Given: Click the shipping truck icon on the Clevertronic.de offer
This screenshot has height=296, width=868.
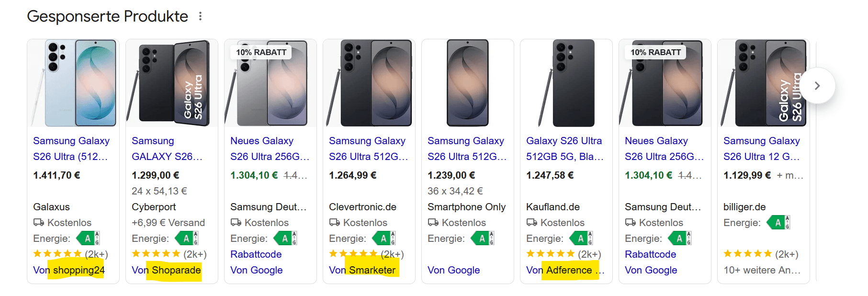Looking at the screenshot, I should tap(335, 222).
